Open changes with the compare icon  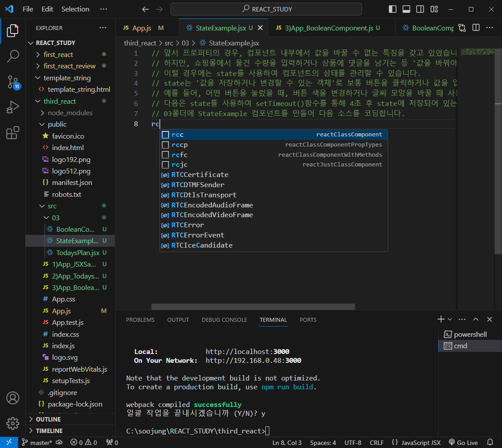(x=462, y=28)
